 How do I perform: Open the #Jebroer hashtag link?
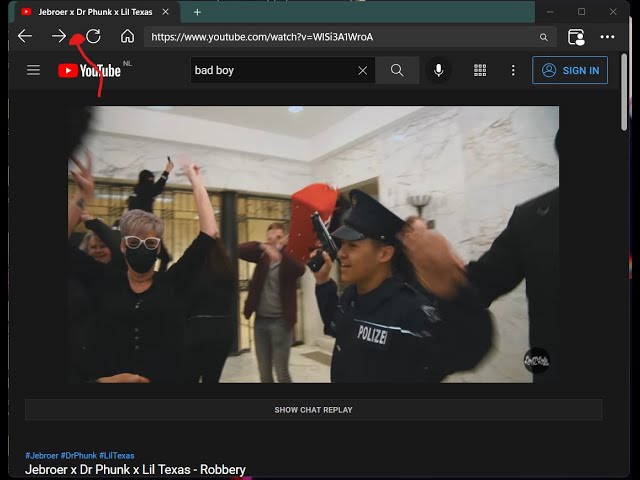pyautogui.click(x=42, y=456)
